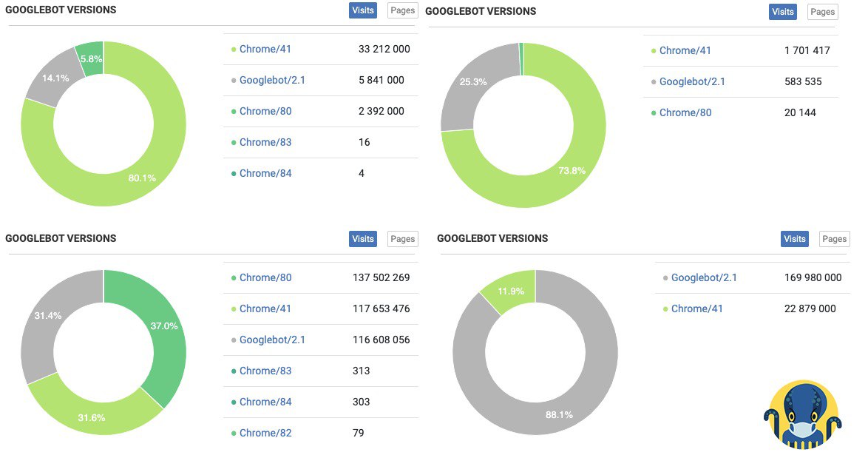Open the Googlebot/2.1 link with 5 841 000 visits

pos(272,81)
